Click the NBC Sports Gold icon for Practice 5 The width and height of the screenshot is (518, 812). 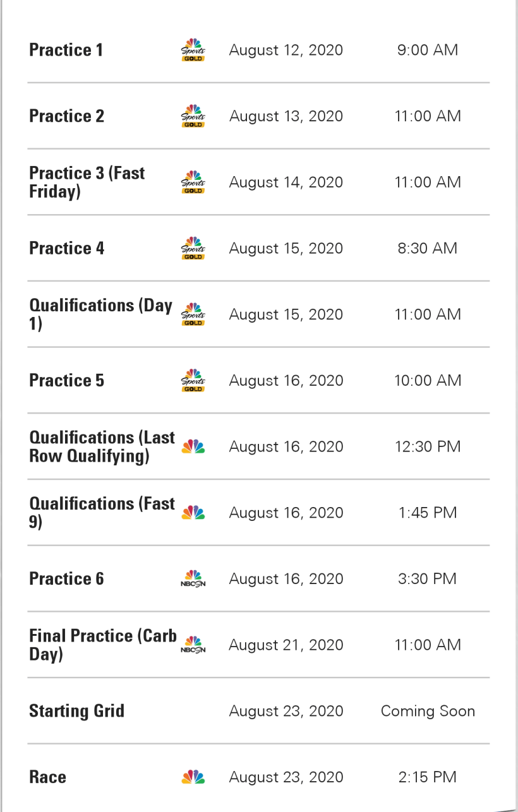pyautogui.click(x=193, y=381)
